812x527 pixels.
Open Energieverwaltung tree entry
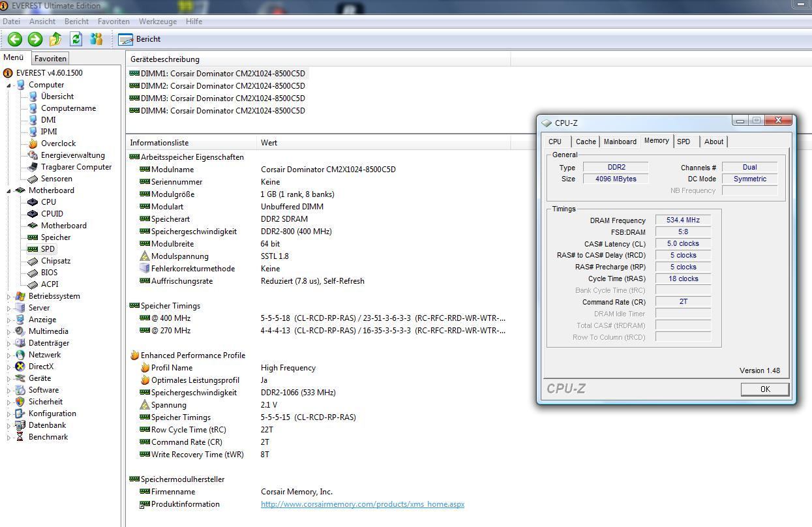[x=73, y=155]
